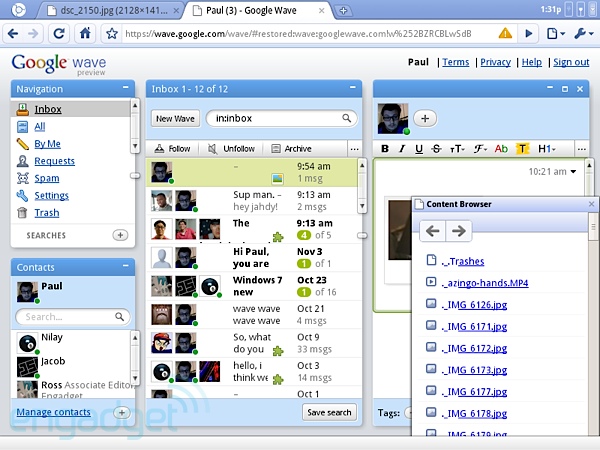Click the URL address field
Image resolution: width=600 pixels, height=450 pixels.
tap(298, 34)
